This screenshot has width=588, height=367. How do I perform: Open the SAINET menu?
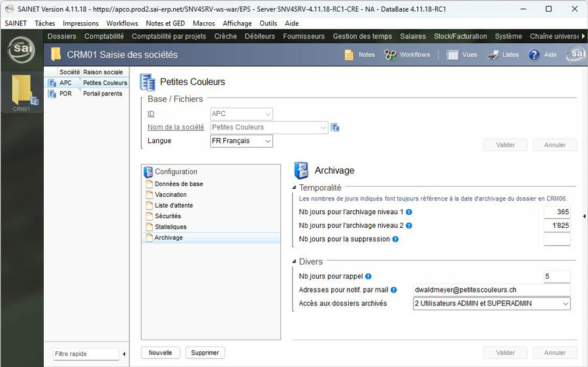pos(16,24)
